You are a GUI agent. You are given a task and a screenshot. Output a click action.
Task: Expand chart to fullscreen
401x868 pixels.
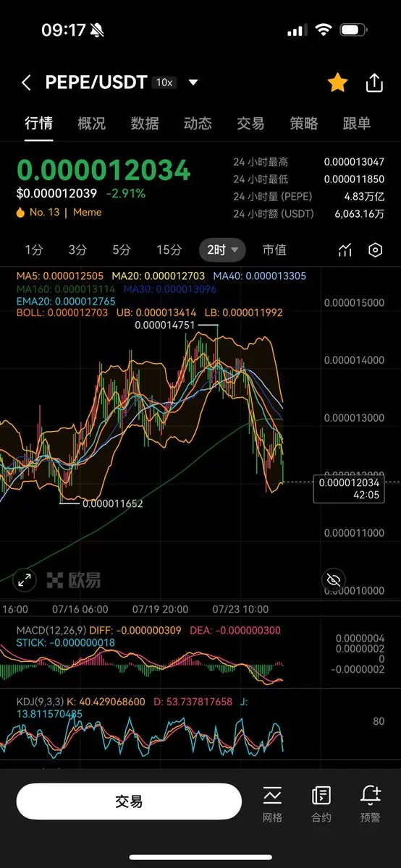[25, 579]
